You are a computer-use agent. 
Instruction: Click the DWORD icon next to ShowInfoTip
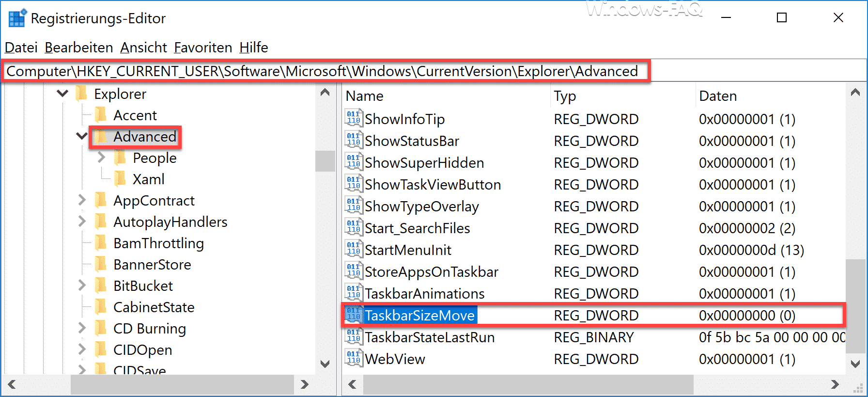[x=354, y=118]
